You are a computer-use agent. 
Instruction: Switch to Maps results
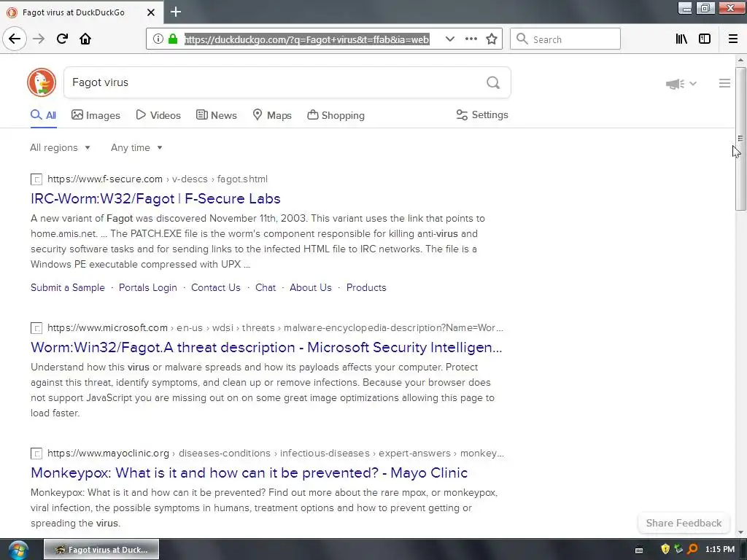click(x=272, y=115)
